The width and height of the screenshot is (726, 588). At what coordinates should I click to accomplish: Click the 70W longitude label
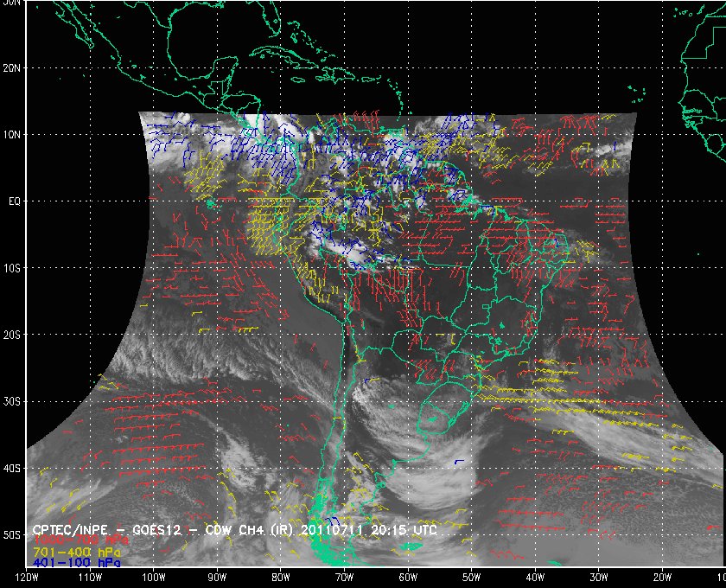345,578
